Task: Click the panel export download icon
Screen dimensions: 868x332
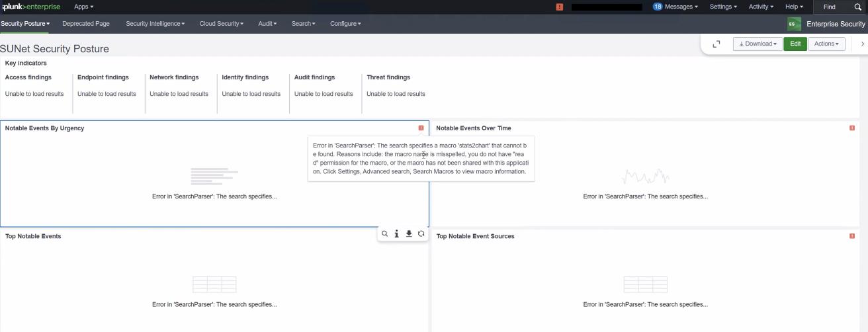Action: (409, 233)
